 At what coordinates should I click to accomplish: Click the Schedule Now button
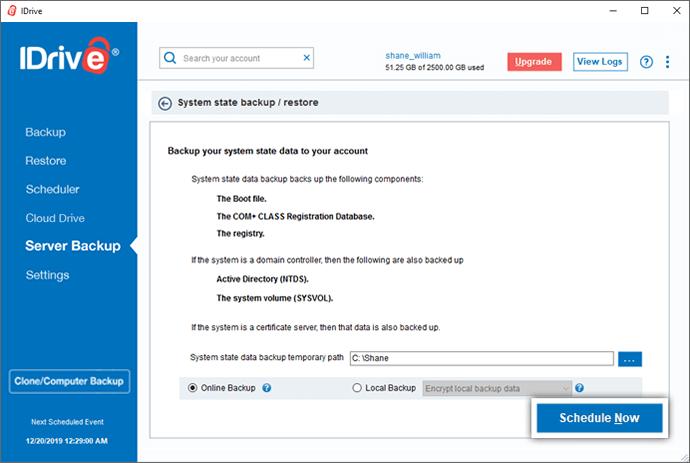click(x=599, y=418)
